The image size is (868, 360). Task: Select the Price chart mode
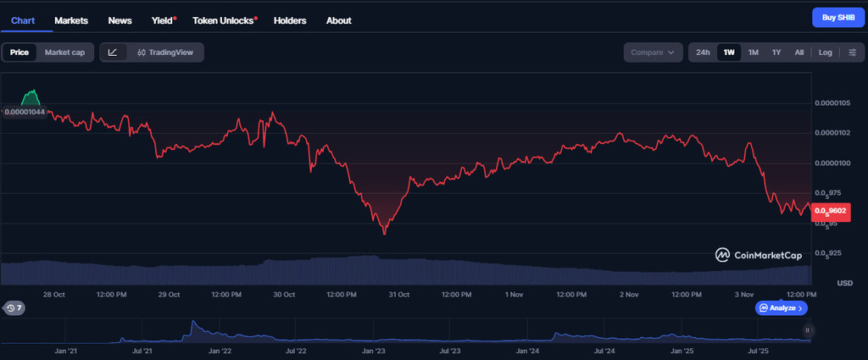[19, 53]
